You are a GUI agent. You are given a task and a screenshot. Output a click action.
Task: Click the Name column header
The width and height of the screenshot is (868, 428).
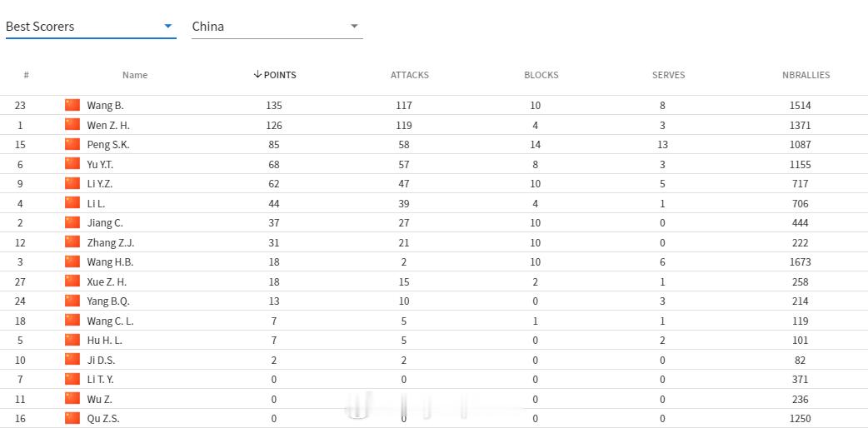[134, 75]
